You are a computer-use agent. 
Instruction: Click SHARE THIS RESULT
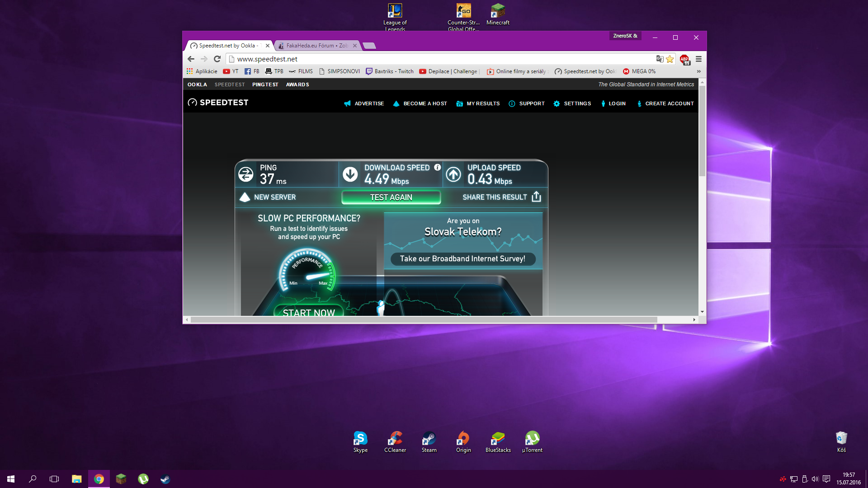tap(502, 197)
